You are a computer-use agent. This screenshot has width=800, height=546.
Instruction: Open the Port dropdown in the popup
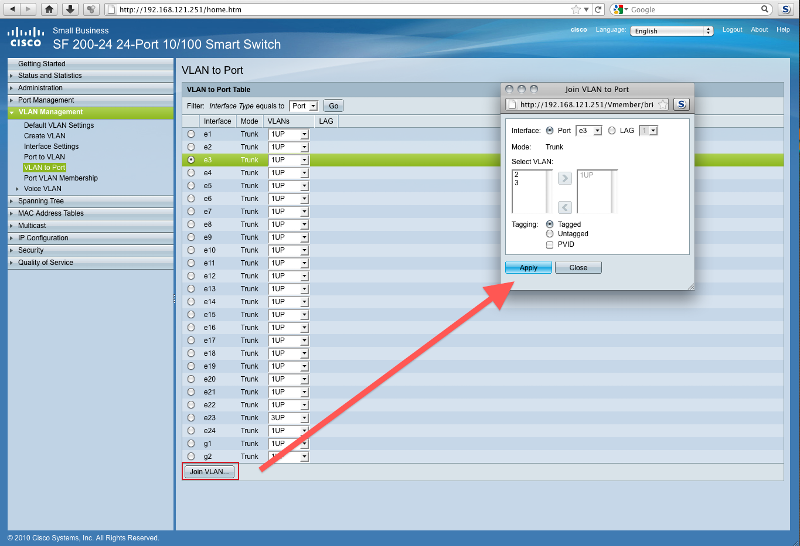coord(591,130)
